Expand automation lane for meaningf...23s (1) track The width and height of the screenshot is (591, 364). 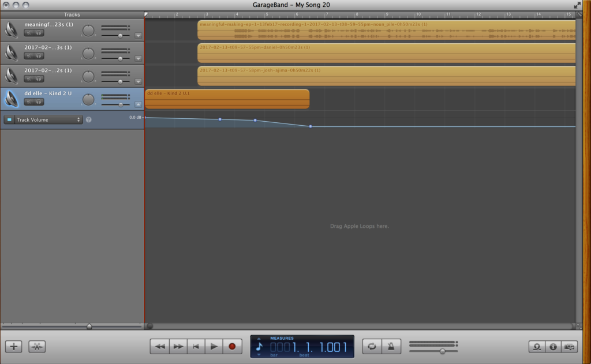(138, 35)
